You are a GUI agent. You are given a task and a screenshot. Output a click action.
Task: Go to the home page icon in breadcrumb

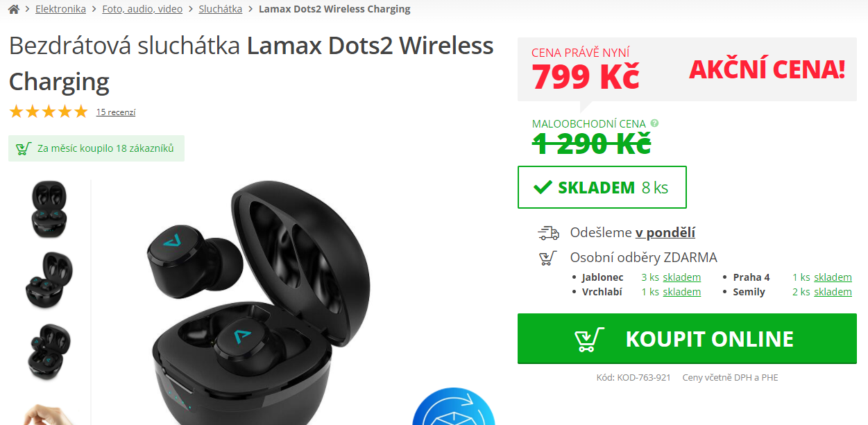click(14, 9)
